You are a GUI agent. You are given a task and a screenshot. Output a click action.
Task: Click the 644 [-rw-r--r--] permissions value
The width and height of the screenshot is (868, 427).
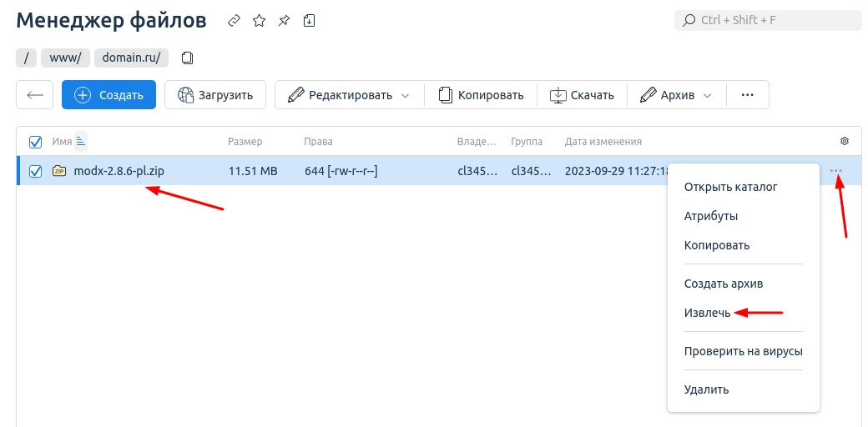(341, 172)
